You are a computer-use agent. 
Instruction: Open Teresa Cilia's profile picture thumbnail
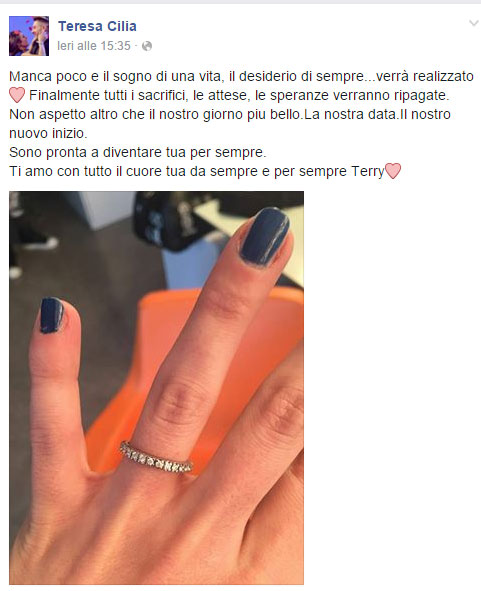(x=29, y=36)
